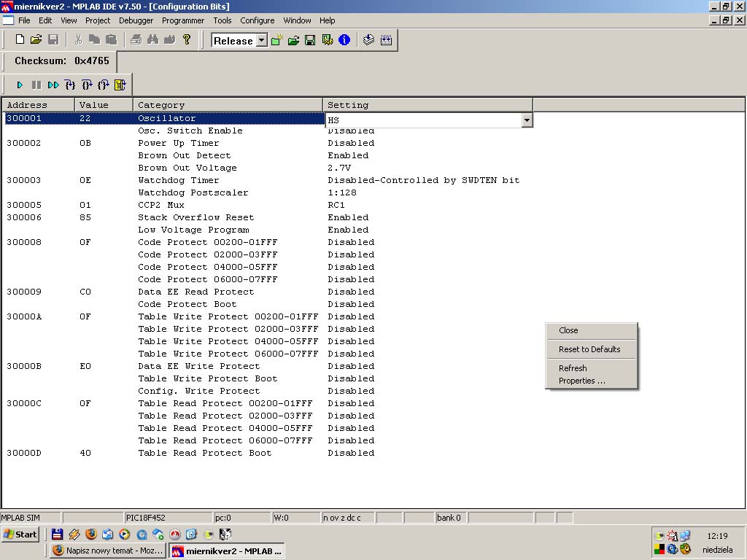Viewport: 747px width, 560px height.
Task: Click the Make project build icon
Action: [368, 40]
